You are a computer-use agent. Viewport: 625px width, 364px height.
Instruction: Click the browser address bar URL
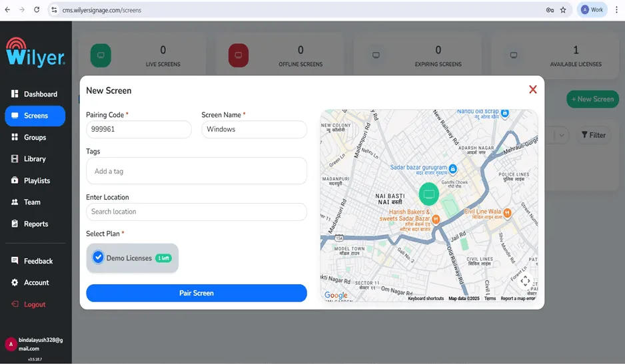tap(102, 11)
